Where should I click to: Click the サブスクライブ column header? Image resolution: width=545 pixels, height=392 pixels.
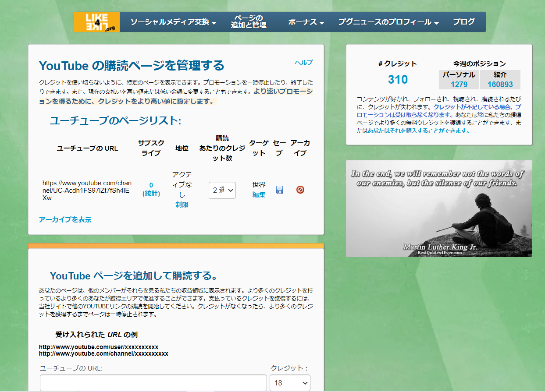pos(151,148)
